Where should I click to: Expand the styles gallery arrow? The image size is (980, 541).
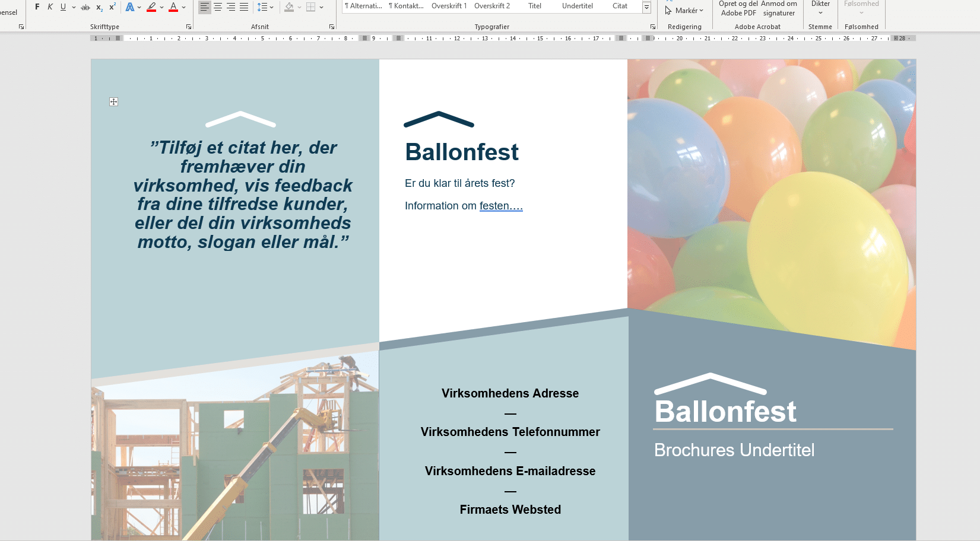tap(646, 6)
